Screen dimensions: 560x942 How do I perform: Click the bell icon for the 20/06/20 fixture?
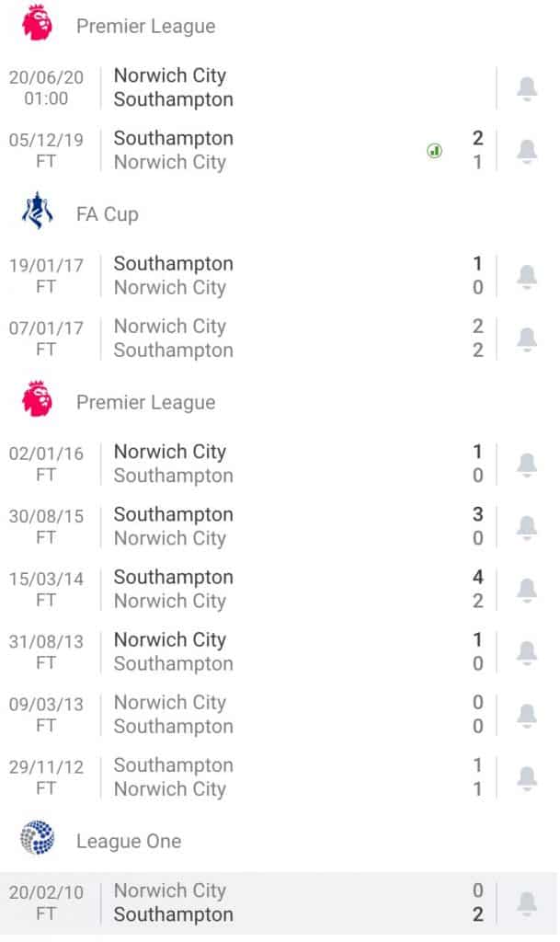coord(527,87)
